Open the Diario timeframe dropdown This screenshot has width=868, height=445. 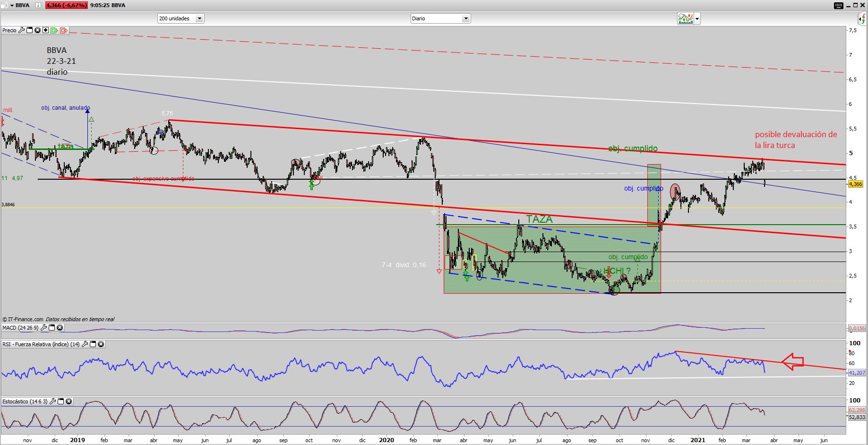tap(440, 18)
